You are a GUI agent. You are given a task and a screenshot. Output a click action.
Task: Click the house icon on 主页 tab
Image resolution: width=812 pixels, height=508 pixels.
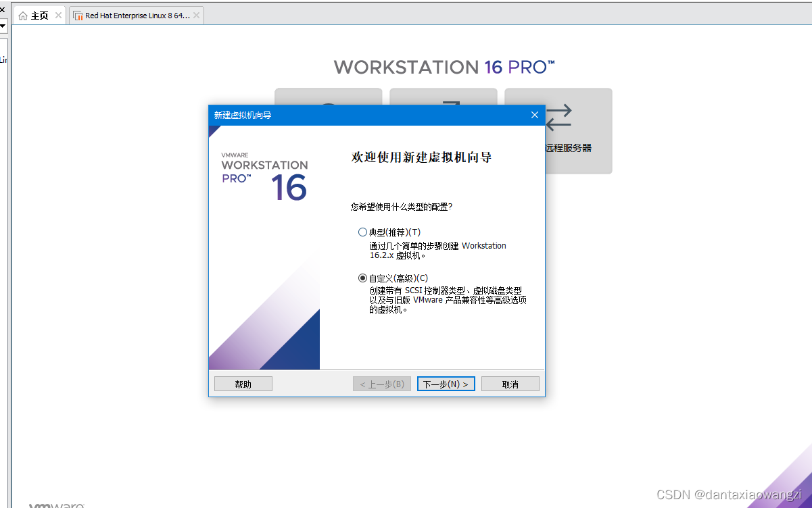coord(22,14)
